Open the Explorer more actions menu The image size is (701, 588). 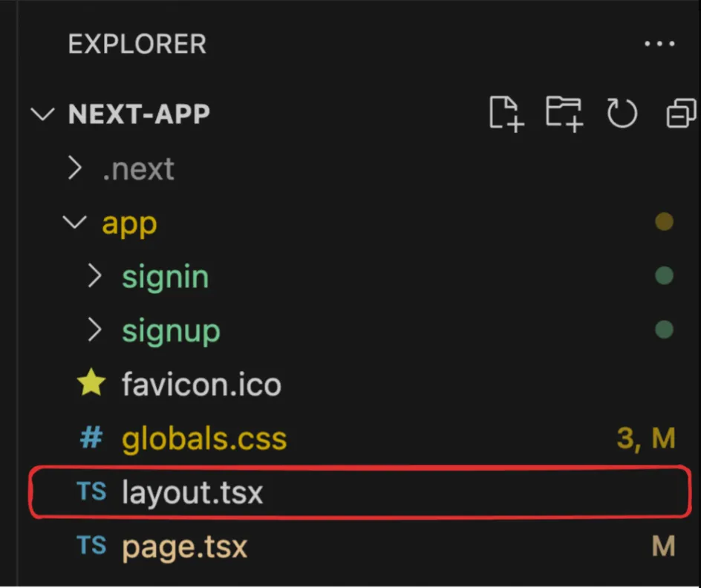point(659,45)
